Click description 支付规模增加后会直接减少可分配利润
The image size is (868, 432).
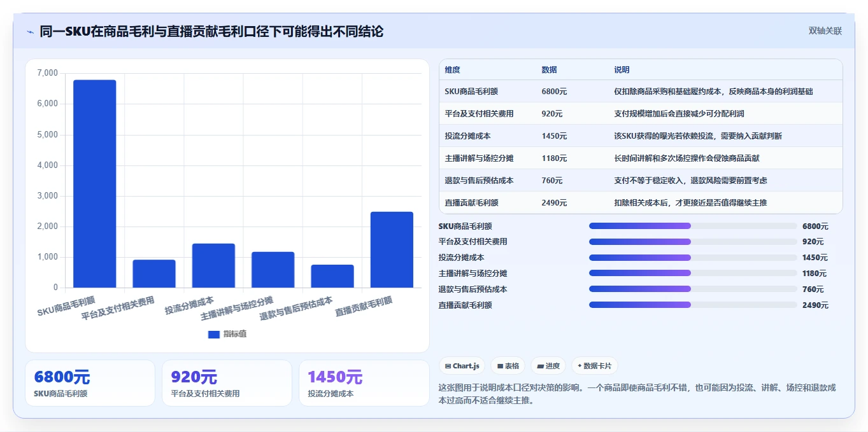click(x=679, y=114)
